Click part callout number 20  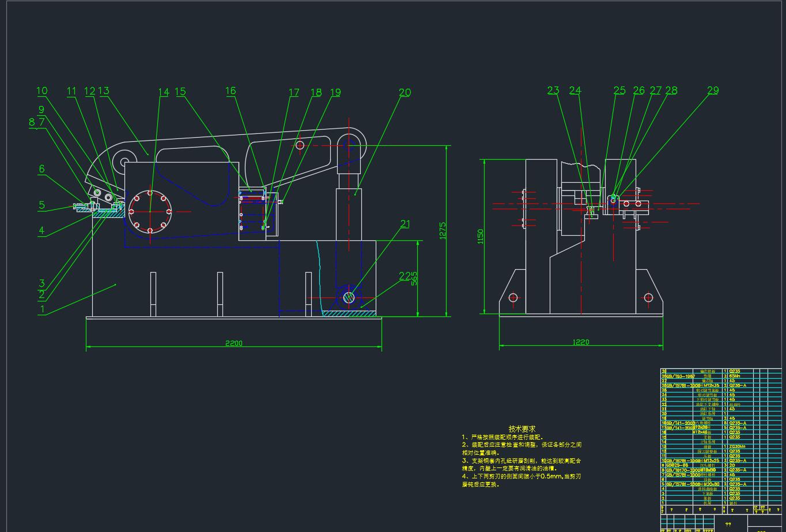[x=405, y=92]
